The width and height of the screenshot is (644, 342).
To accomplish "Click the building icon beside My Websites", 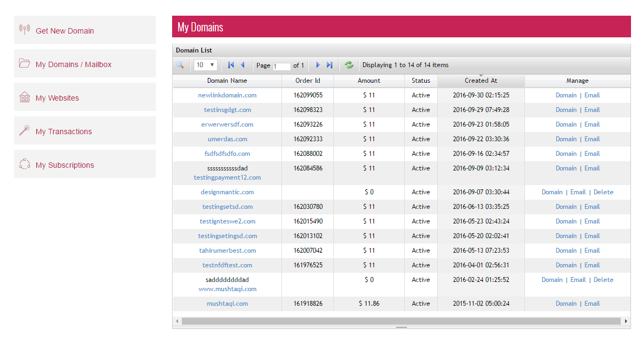I will 24,97.
